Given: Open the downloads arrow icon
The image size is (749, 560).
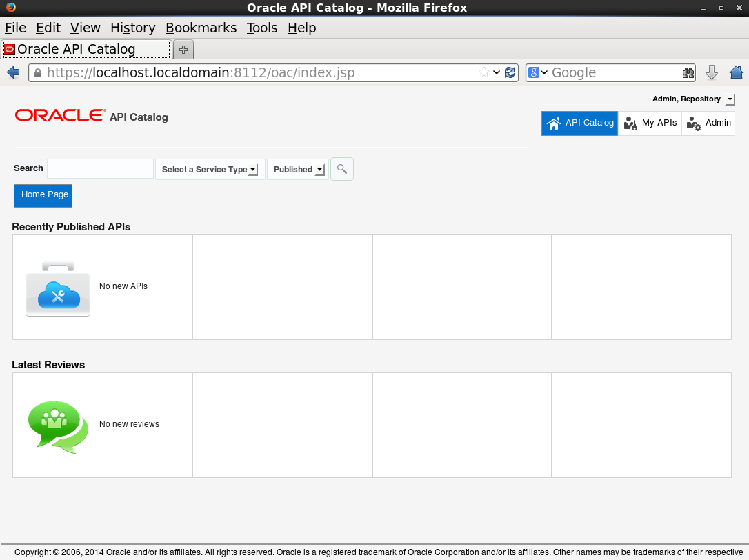Looking at the screenshot, I should [712, 72].
